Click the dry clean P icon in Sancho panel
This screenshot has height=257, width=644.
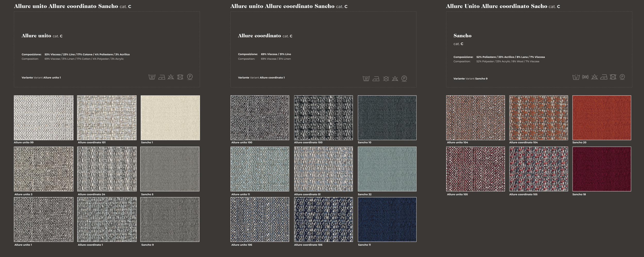coord(622,77)
